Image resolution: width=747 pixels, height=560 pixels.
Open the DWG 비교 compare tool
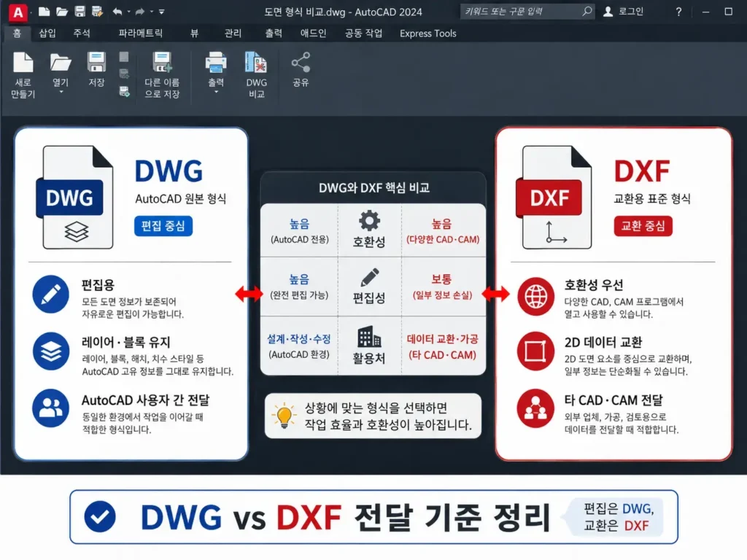pos(256,63)
